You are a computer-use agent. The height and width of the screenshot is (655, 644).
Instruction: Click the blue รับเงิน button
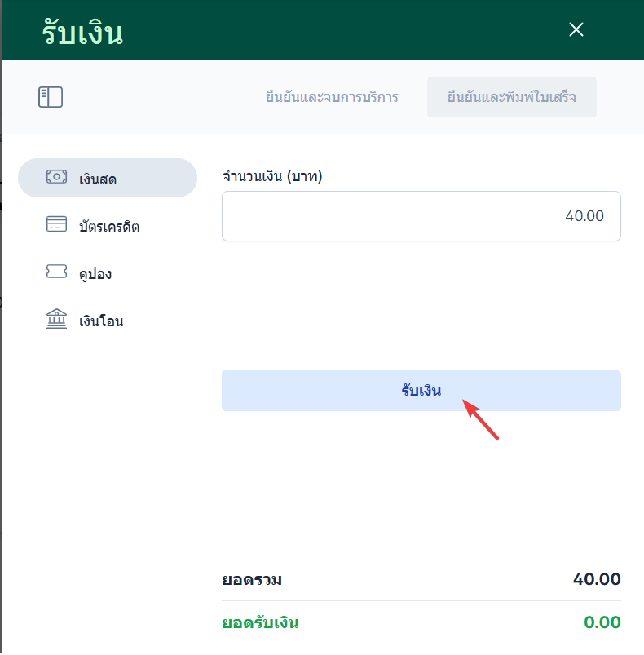[421, 391]
